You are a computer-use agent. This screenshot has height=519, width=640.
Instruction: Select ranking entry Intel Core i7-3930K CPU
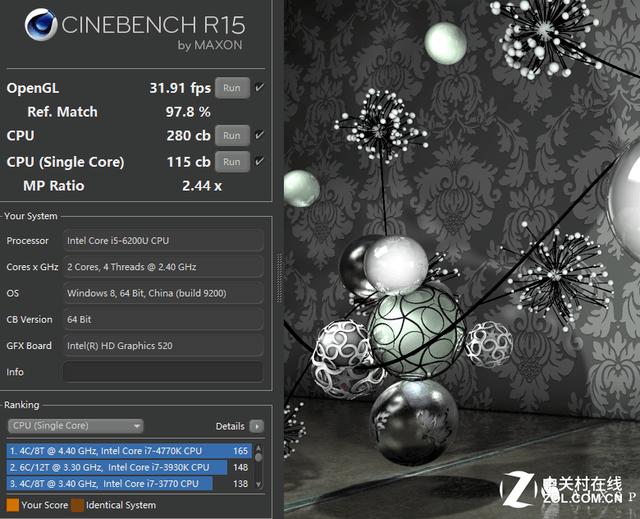129,467
